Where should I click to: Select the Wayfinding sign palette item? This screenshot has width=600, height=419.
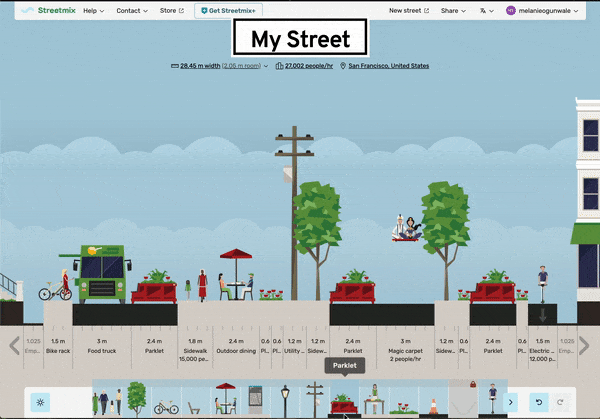255,400
